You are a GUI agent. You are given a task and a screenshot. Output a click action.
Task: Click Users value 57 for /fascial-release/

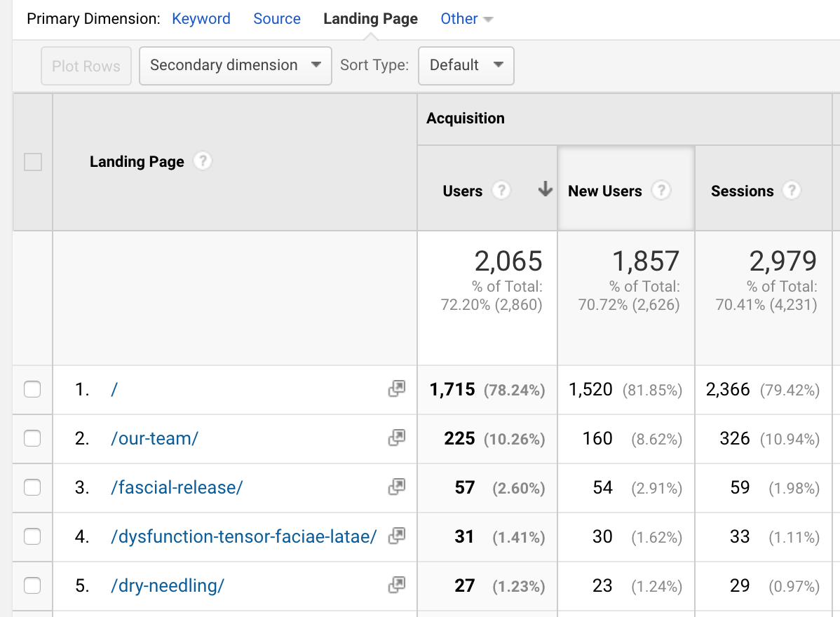(x=464, y=487)
